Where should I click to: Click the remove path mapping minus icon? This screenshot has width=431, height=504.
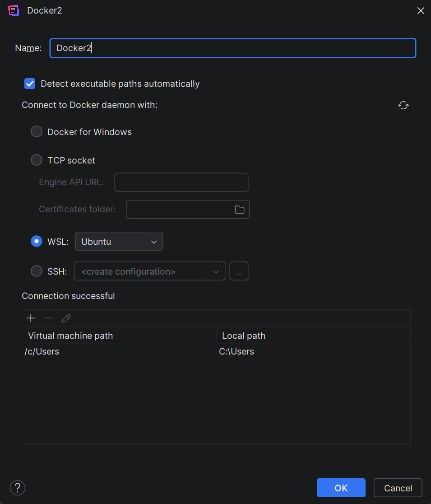point(48,318)
